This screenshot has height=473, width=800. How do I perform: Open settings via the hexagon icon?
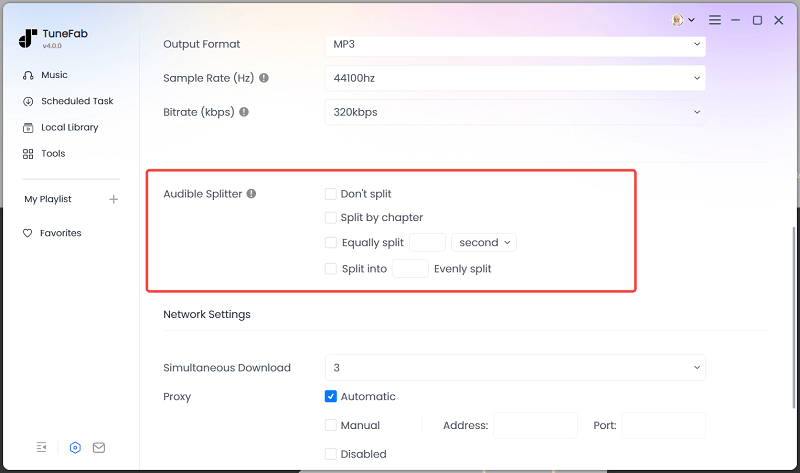(75, 447)
